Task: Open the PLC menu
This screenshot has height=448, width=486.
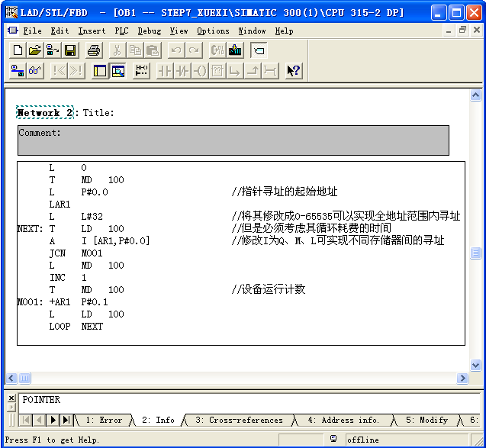Action: 121,31
